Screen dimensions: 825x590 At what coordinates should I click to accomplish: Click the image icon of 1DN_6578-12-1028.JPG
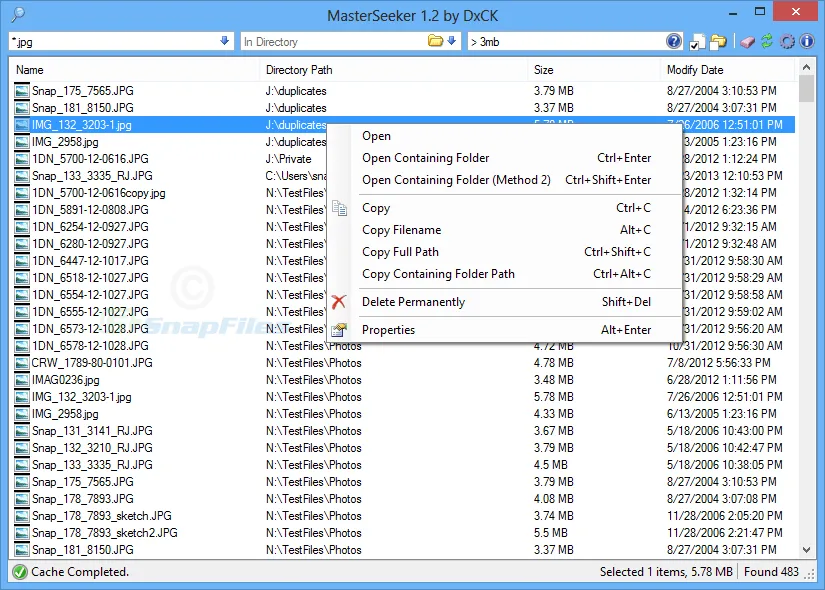click(22, 346)
